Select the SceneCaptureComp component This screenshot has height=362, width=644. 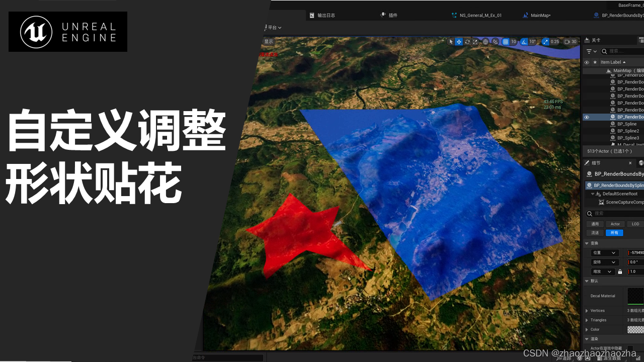coord(621,202)
